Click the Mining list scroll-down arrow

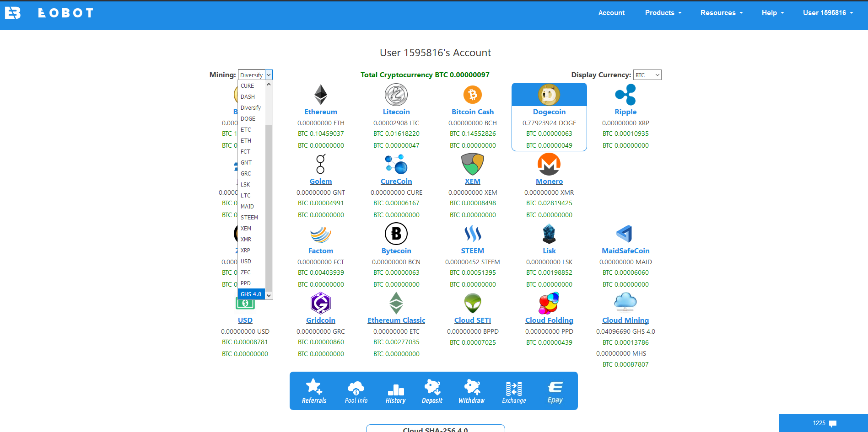(x=269, y=296)
